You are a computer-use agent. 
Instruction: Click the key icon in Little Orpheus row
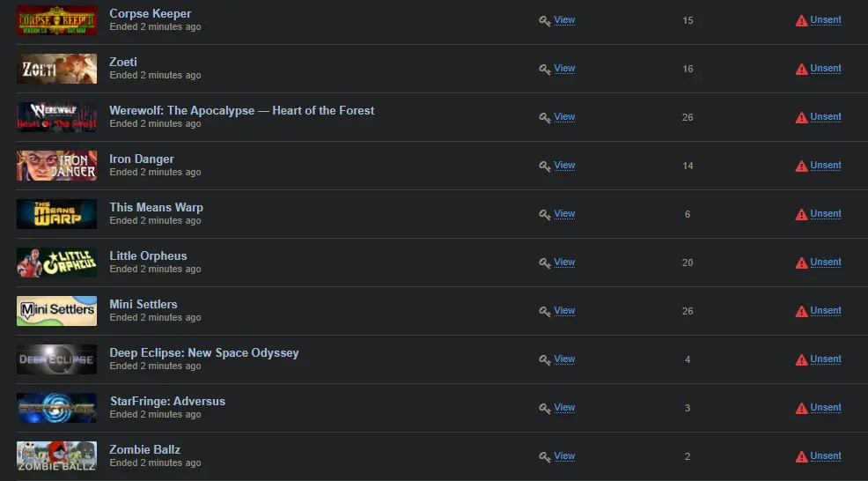pyautogui.click(x=545, y=263)
